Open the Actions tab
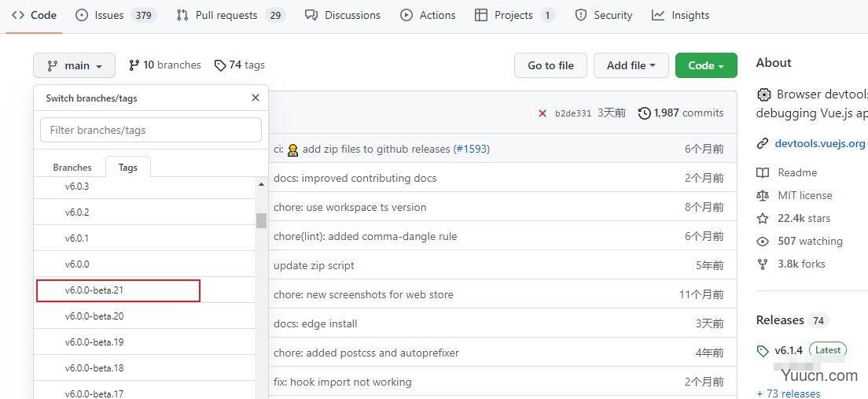868x399 pixels. pyautogui.click(x=428, y=16)
